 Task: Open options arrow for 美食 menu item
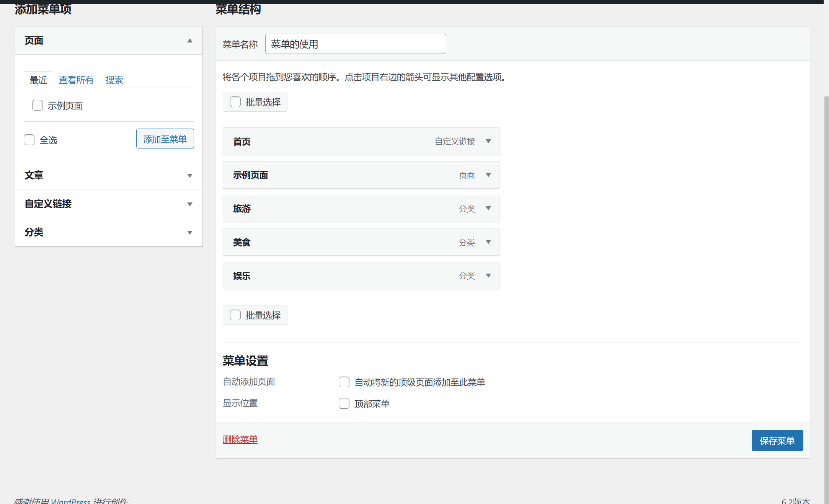pyautogui.click(x=488, y=242)
